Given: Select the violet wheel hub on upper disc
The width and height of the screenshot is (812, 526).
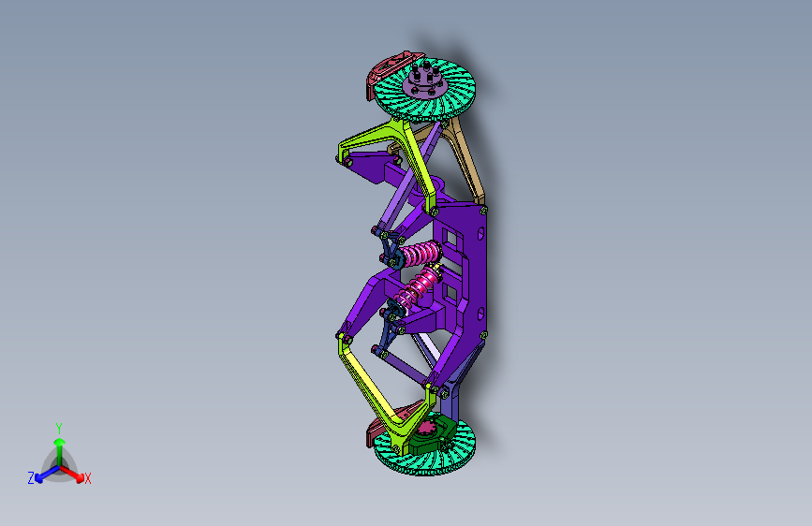Looking at the screenshot, I should point(426,81).
